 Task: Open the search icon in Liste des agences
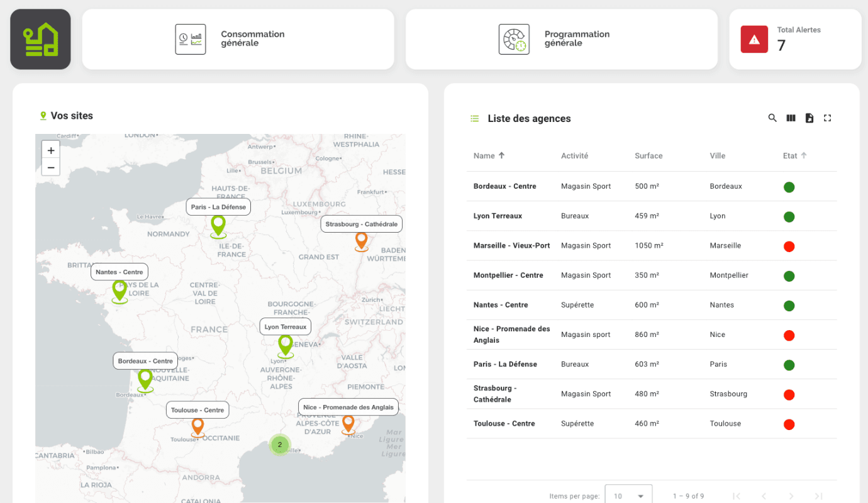tap(772, 118)
